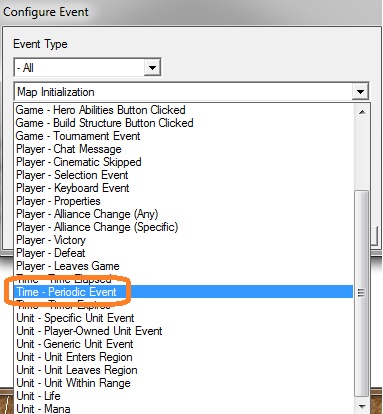This screenshot has height=414, width=383.
Task: Pick Player - Alliance Change (Any)
Action: [184, 214]
